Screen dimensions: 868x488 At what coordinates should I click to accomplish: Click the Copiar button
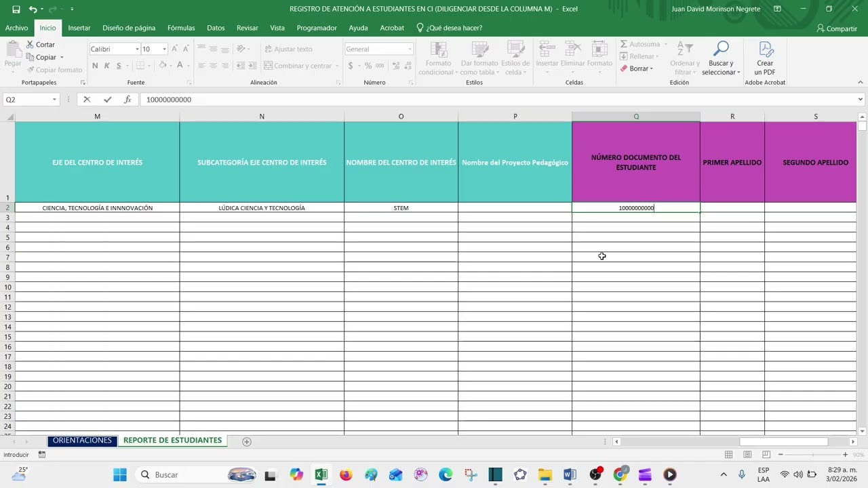41,57
